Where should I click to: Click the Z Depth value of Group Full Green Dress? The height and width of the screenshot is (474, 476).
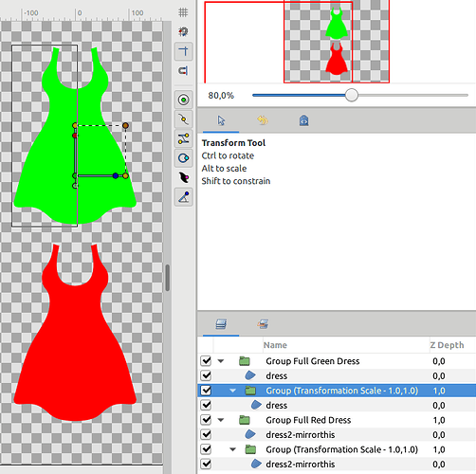439,361
